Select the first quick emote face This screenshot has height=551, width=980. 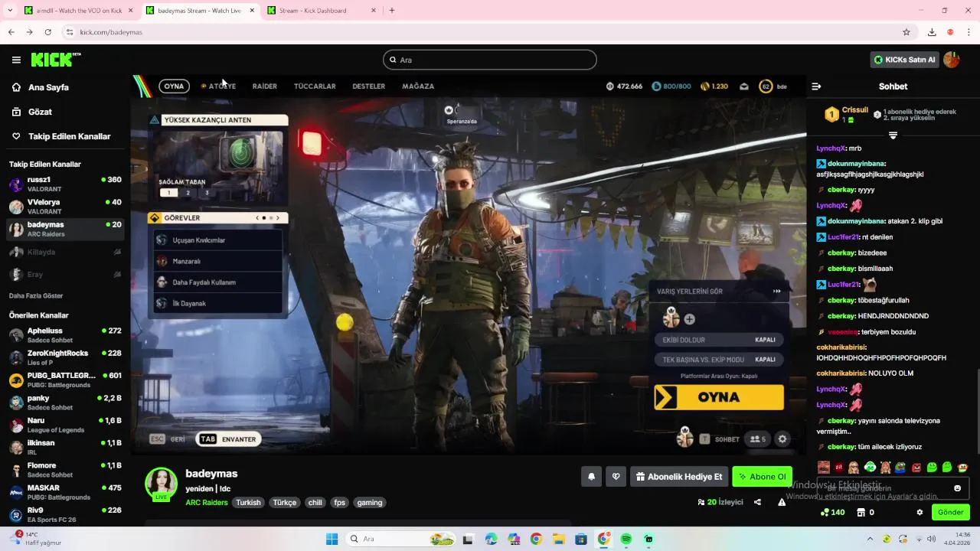[x=824, y=467]
